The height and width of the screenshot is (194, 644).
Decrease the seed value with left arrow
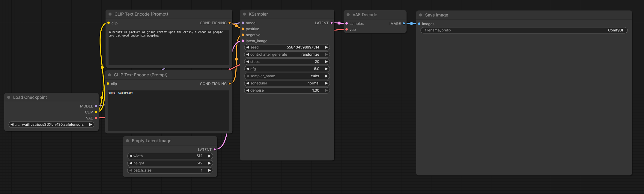pos(248,47)
